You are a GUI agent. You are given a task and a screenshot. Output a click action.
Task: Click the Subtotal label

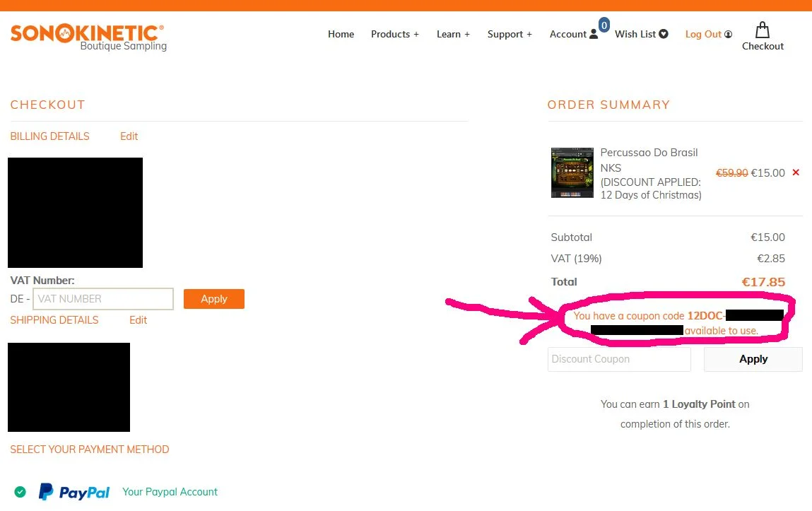[x=571, y=237]
